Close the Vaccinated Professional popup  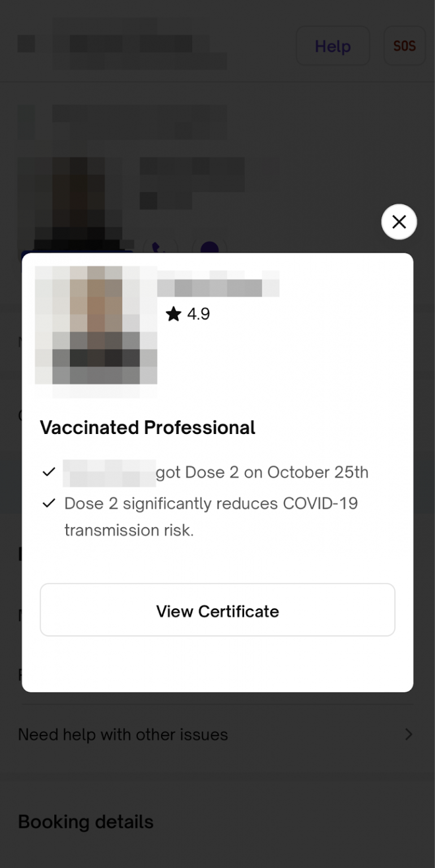coord(399,222)
